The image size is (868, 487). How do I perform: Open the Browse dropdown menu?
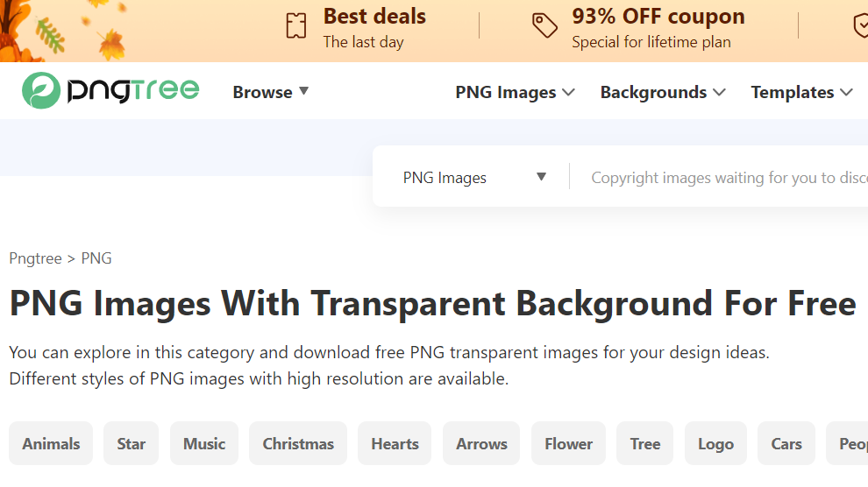point(270,92)
